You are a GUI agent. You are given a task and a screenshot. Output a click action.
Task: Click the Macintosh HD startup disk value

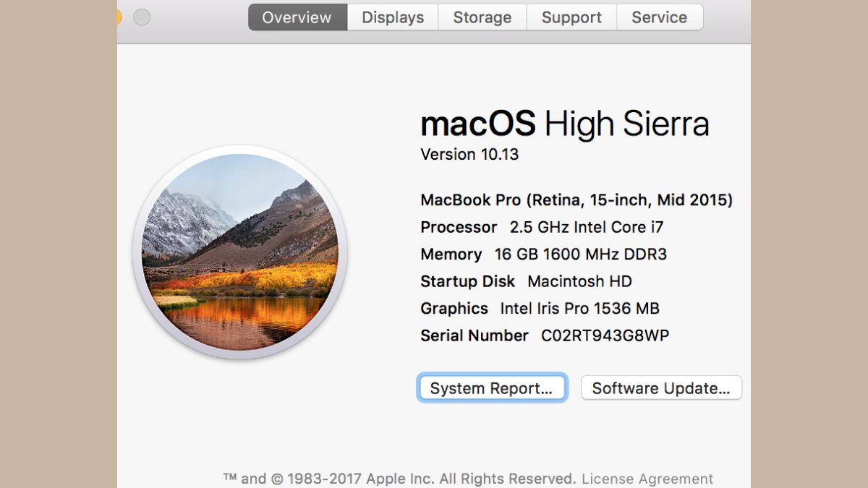click(579, 281)
